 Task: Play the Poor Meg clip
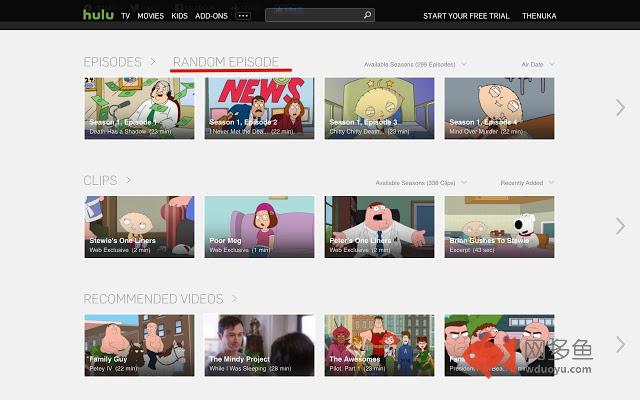pyautogui.click(x=259, y=227)
